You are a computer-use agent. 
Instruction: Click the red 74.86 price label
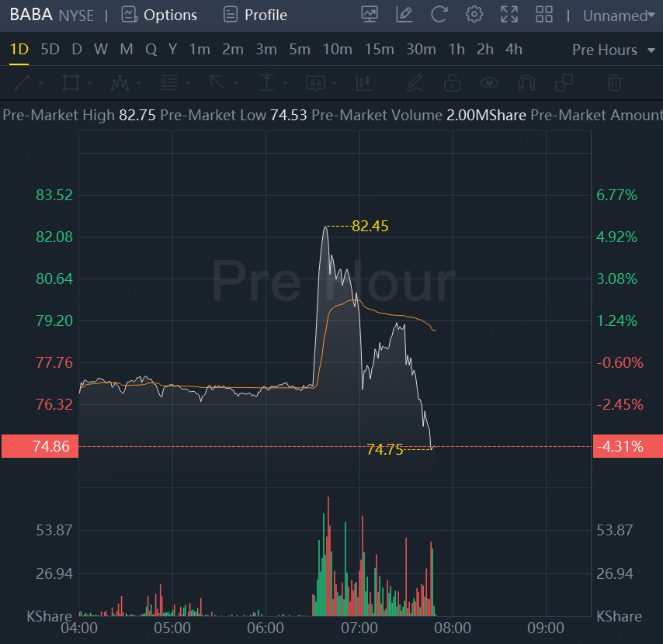tap(40, 446)
